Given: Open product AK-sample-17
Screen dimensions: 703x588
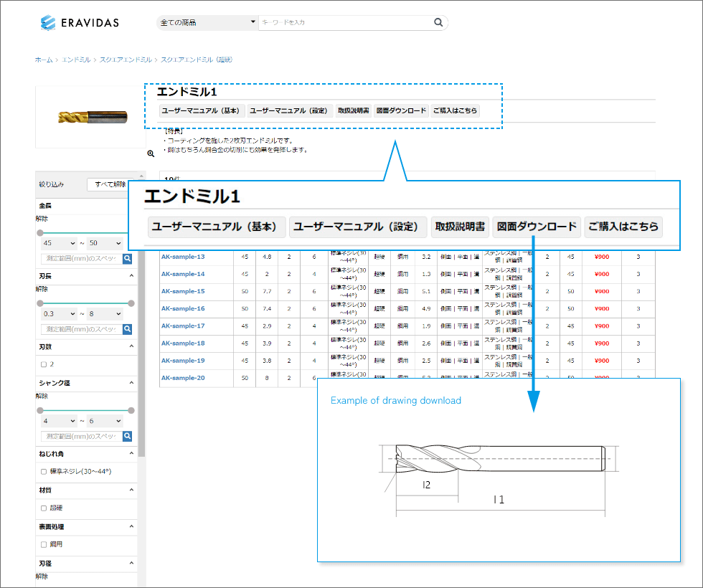Looking at the screenshot, I should (183, 326).
